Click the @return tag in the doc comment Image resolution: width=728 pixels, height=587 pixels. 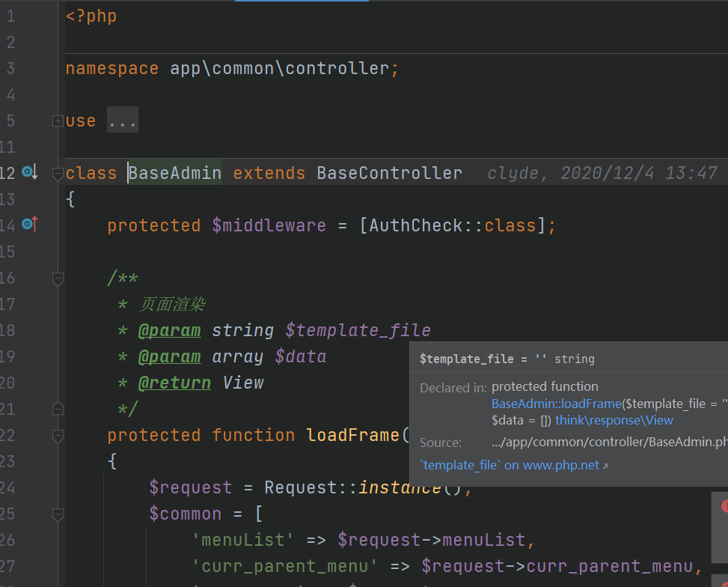(x=174, y=383)
